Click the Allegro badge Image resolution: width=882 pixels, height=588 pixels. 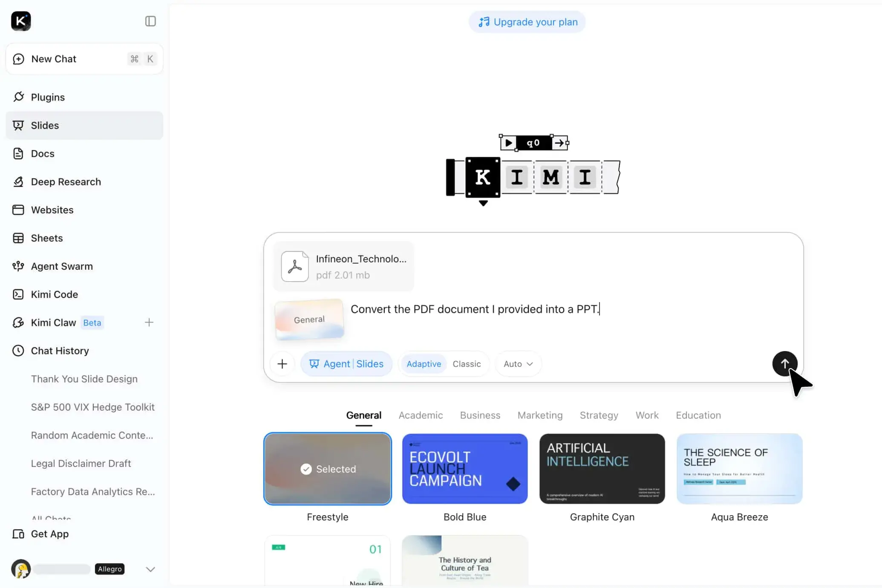(x=110, y=569)
